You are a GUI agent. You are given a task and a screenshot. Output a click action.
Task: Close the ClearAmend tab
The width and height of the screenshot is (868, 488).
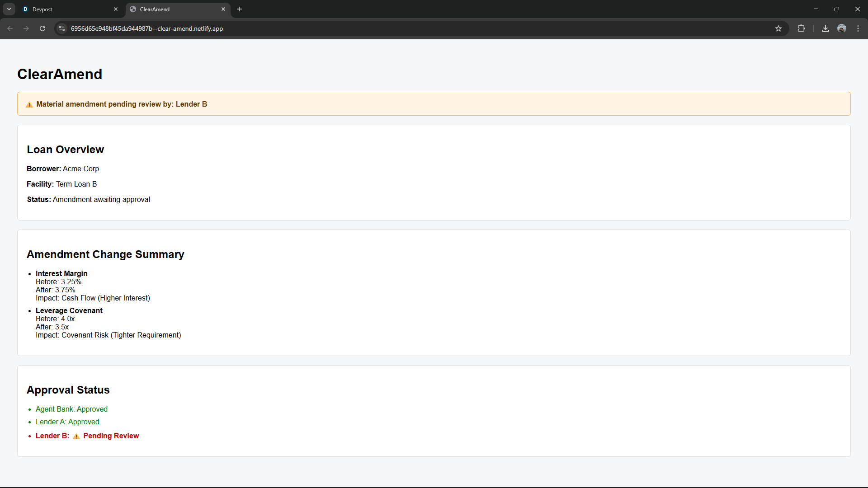(223, 9)
